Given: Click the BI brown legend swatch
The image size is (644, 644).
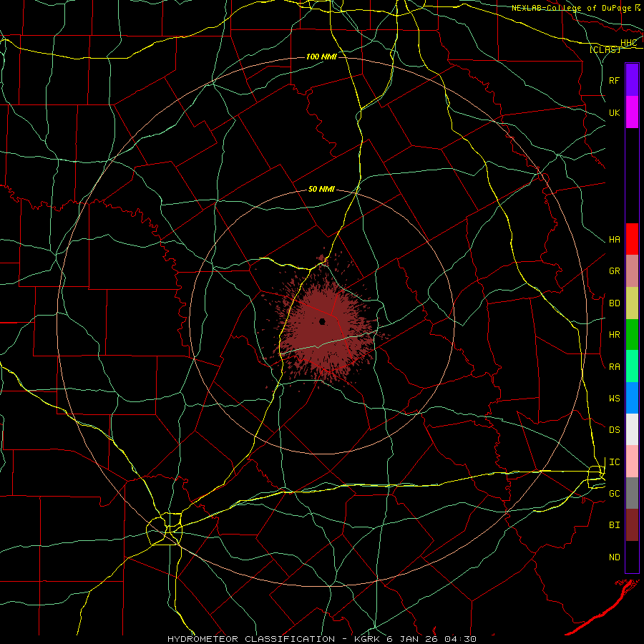Looking at the screenshot, I should 632,525.
